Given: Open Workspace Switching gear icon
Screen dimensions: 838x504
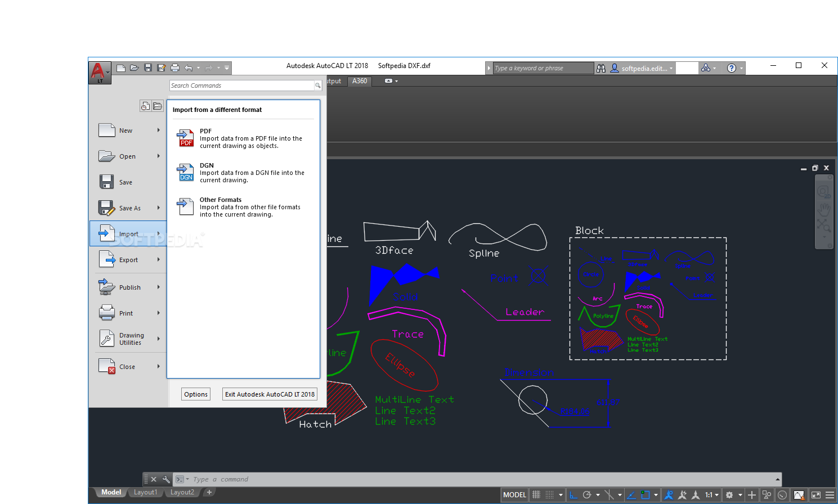Looking at the screenshot, I should [729, 495].
